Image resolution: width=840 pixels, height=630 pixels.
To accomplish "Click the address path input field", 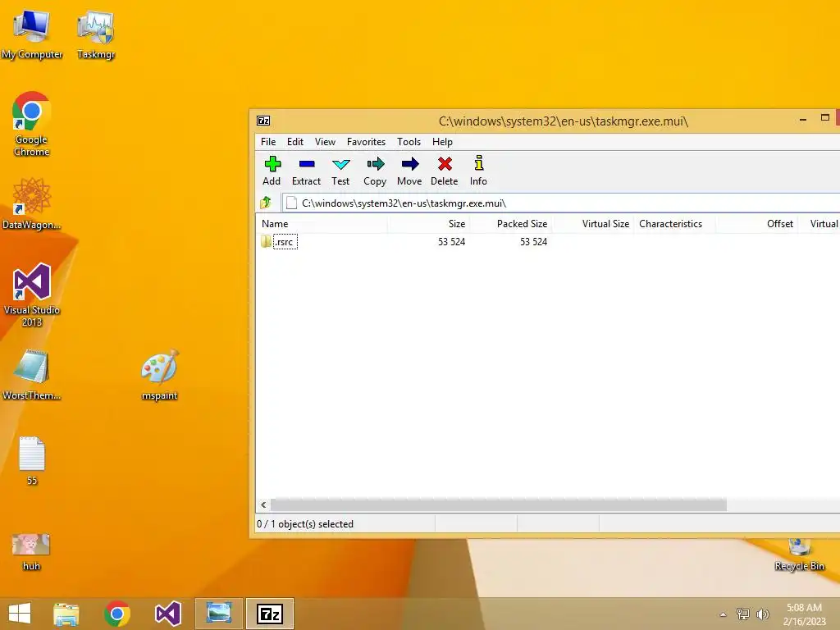I will click(x=560, y=203).
